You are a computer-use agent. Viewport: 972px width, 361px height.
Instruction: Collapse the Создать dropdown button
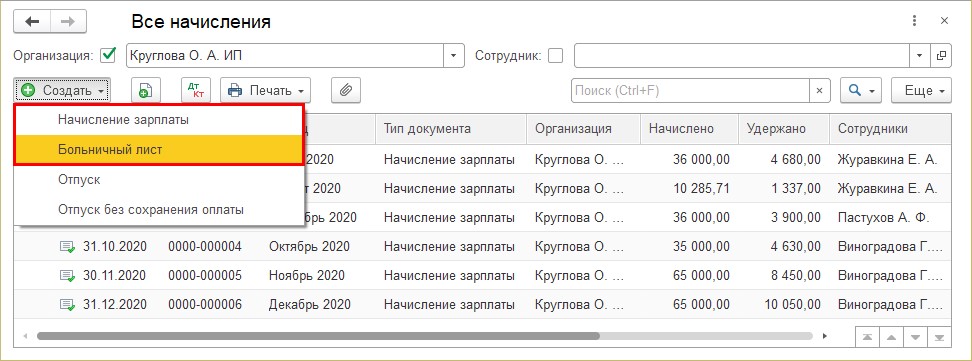62,91
